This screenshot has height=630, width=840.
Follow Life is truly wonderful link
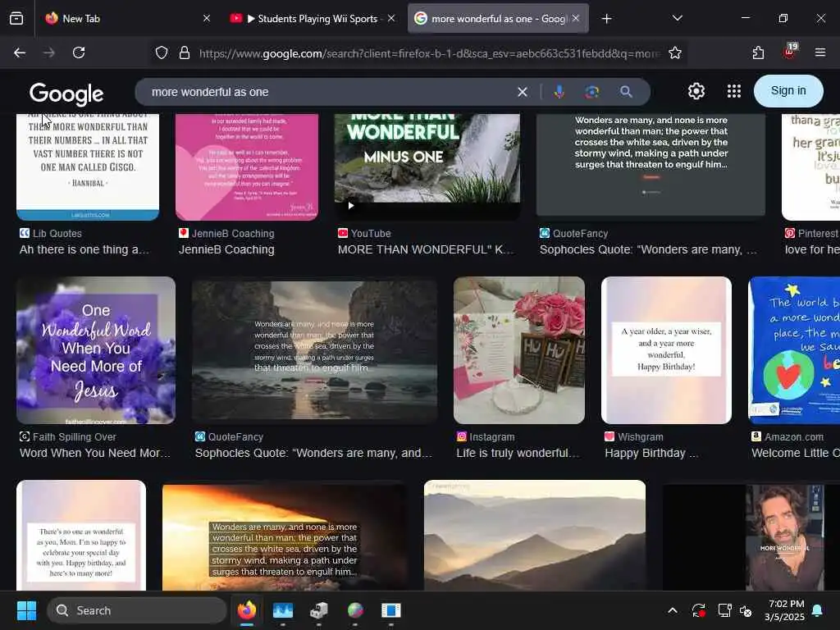518,453
